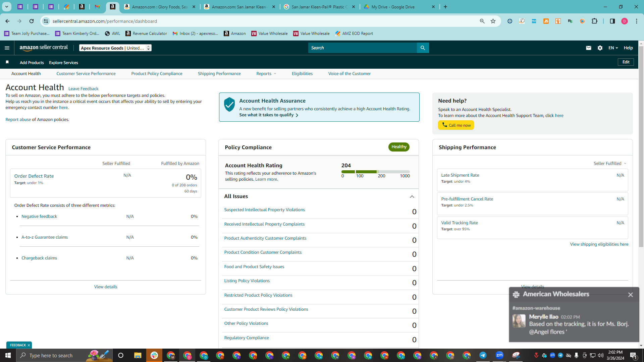Click the Edit button
This screenshot has width=644, height=362.
coord(626,62)
